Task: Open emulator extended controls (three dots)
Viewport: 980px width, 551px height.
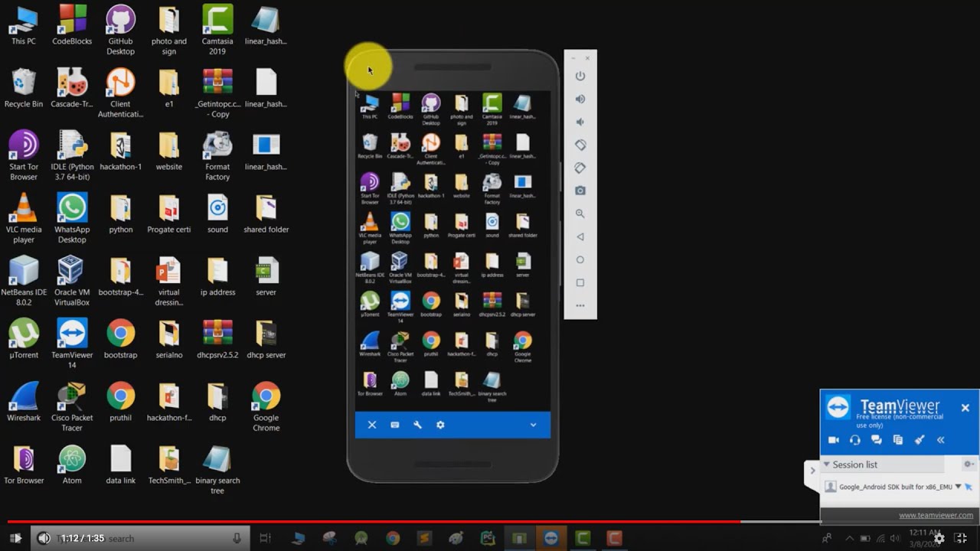Action: point(580,305)
